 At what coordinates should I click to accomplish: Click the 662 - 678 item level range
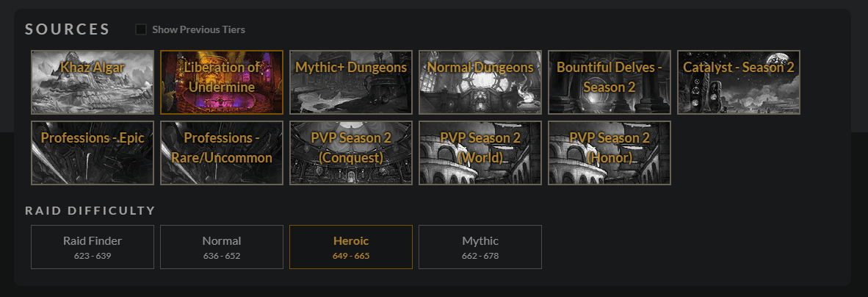pyautogui.click(x=480, y=256)
